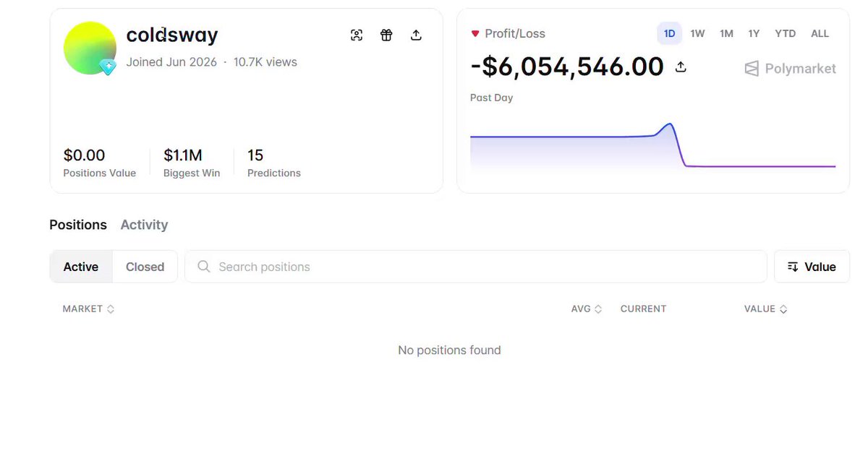
Task: Click the coldsway profile avatar
Action: (90, 48)
